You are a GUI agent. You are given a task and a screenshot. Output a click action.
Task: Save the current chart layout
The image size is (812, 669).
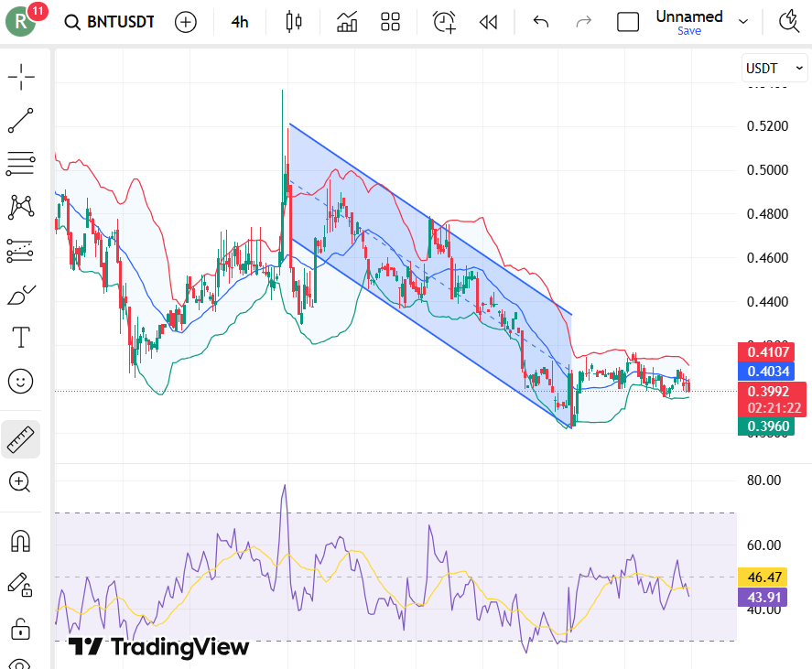[x=688, y=30]
